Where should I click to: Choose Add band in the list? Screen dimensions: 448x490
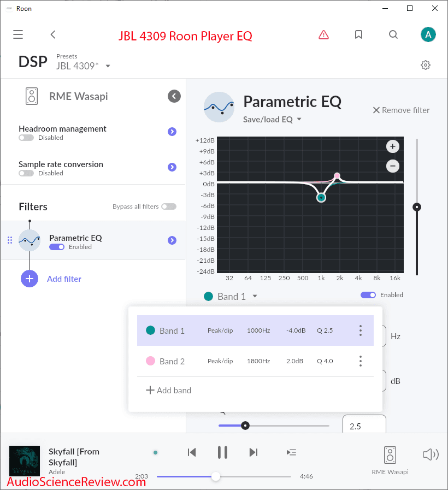[168, 391]
